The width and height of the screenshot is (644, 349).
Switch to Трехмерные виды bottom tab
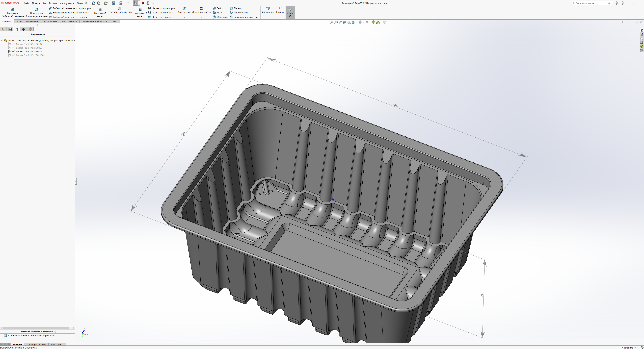tap(36, 344)
